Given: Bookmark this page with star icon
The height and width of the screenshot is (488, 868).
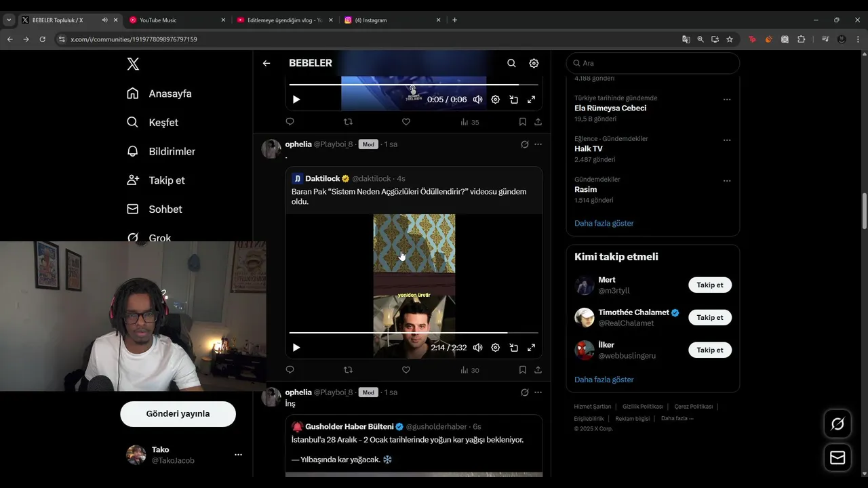Looking at the screenshot, I should pyautogui.click(x=730, y=39).
